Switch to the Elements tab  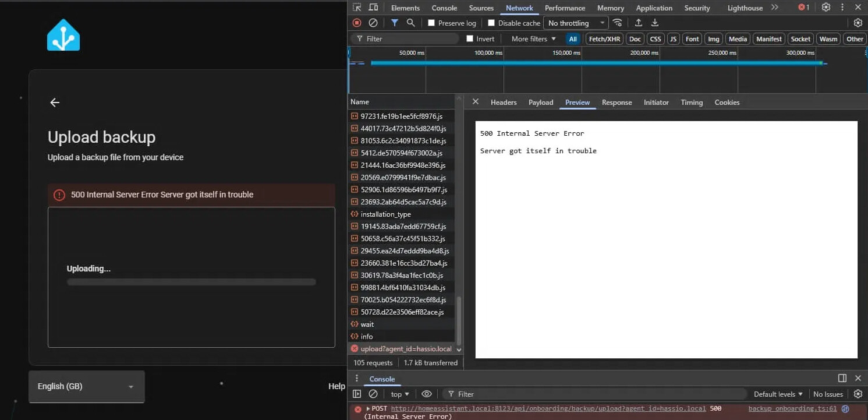pyautogui.click(x=405, y=8)
